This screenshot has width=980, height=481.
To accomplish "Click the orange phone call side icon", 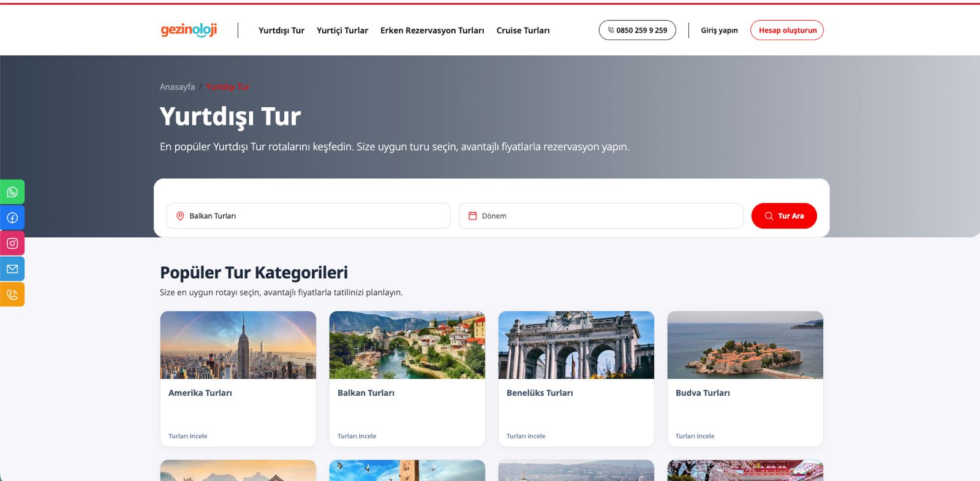I will 12,295.
